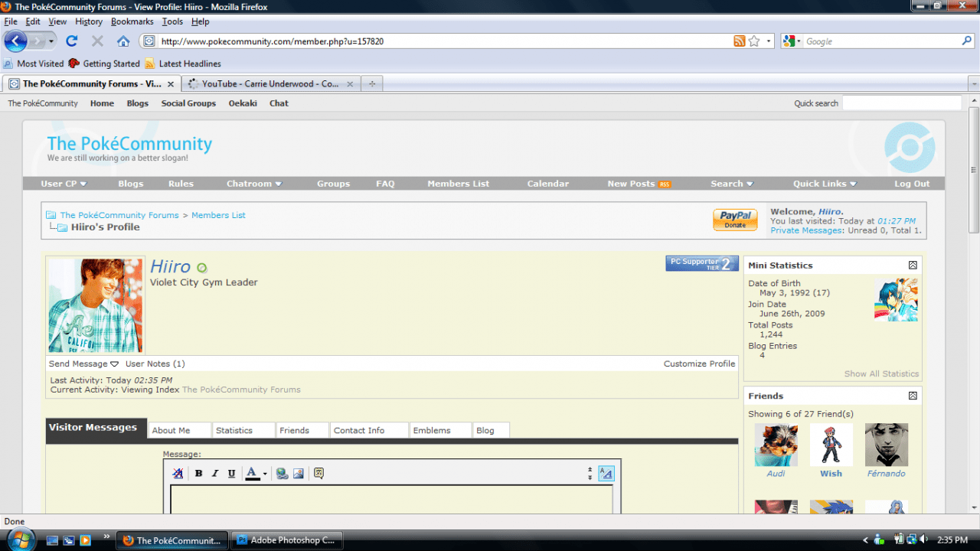
Task: Close the PokéCommunity Forums browser tab
Action: click(171, 84)
